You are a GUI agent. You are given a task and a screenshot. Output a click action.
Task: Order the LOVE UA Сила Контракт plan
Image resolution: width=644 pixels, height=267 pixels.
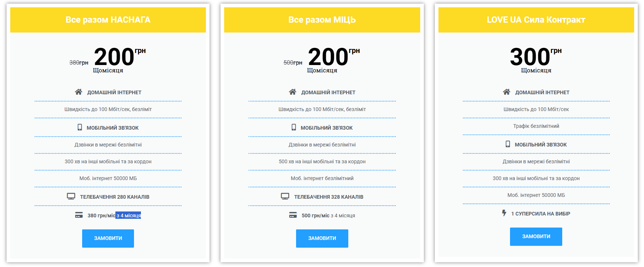pyautogui.click(x=536, y=236)
